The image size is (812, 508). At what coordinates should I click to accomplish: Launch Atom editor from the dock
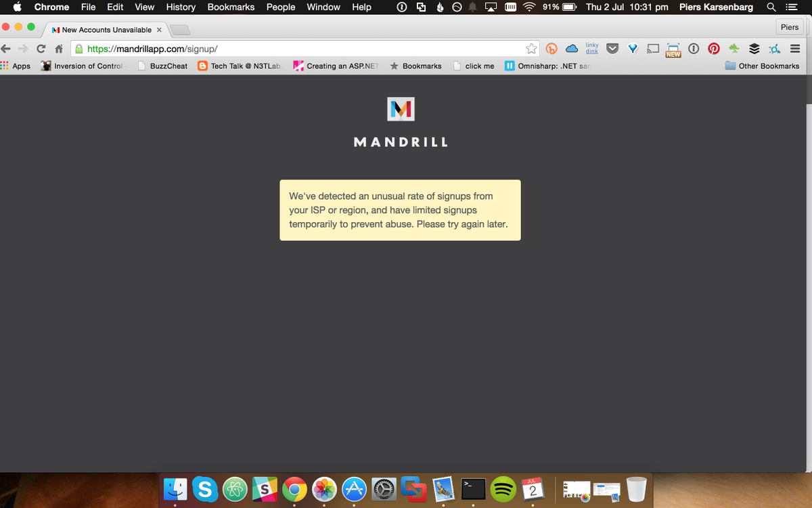(235, 488)
